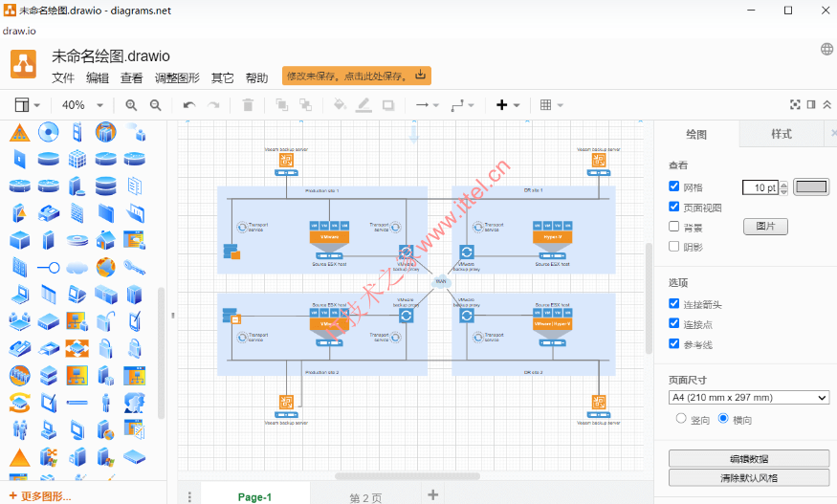The height and width of the screenshot is (504, 837).
Task: Click the shadow toggle icon in toolbar
Action: [388, 105]
